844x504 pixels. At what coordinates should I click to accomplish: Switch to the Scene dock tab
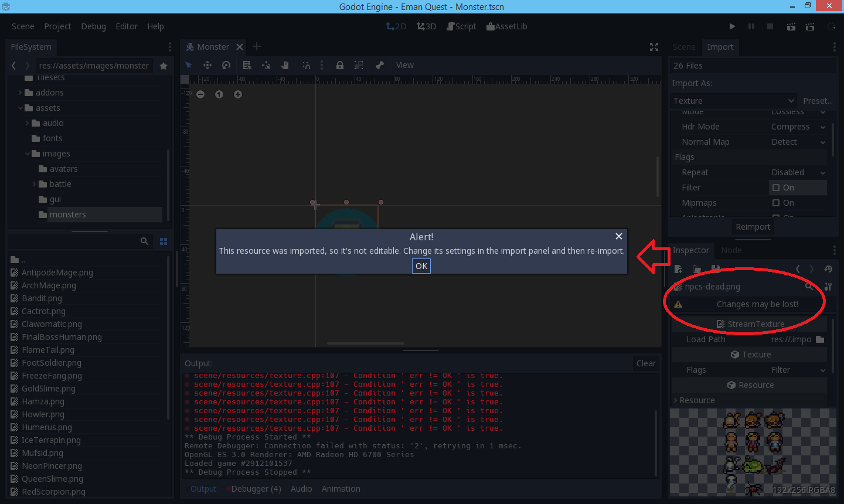point(684,47)
